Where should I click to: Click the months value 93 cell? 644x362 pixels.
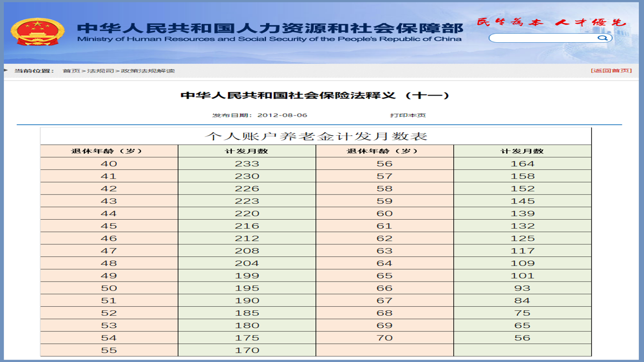coord(523,288)
